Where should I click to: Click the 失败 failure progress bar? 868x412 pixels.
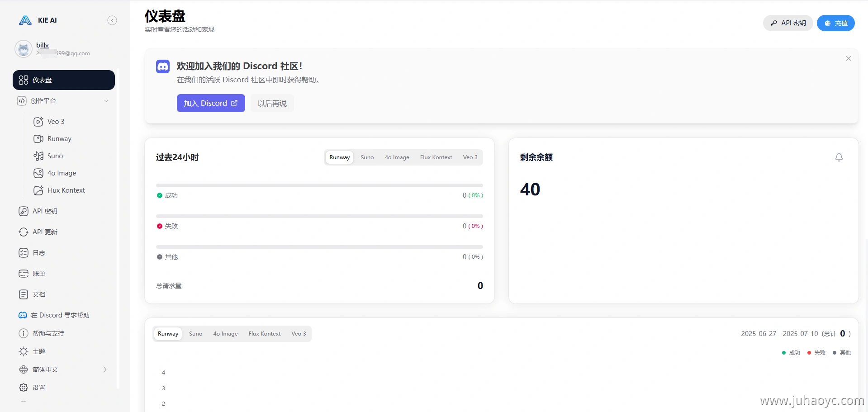(319, 216)
